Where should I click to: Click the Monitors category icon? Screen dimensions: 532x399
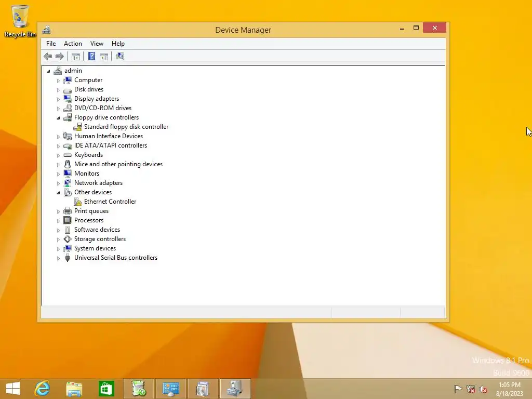click(68, 174)
